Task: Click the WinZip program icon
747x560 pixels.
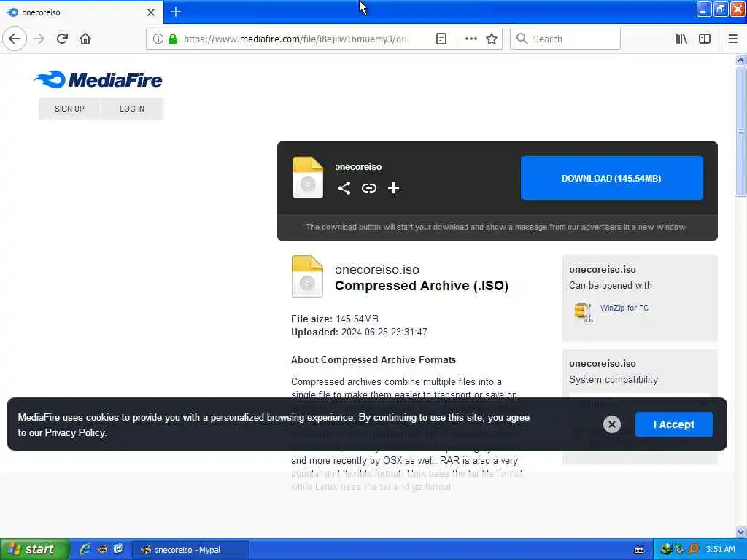Action: (x=584, y=312)
